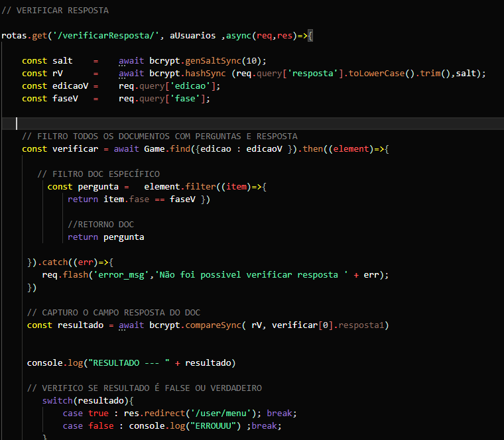Click the '//RETORNO DOC' comment
Screen dimensions: 504x440
(x=101, y=225)
